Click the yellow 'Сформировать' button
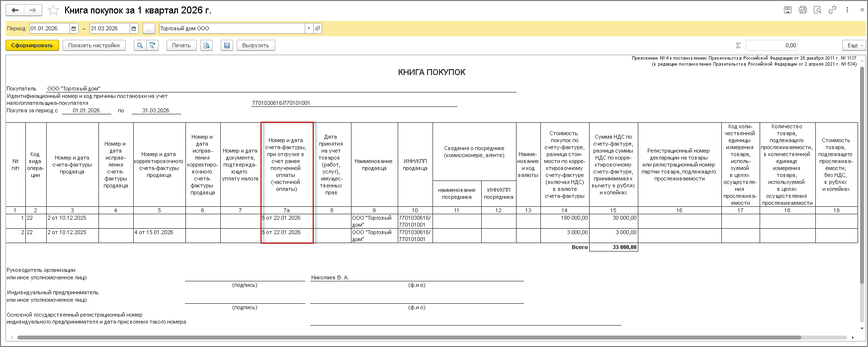The height and width of the screenshot is (347, 868). 32,45
